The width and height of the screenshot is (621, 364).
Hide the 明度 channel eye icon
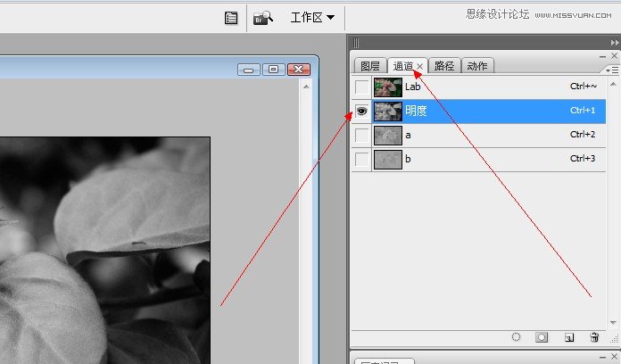[361, 112]
